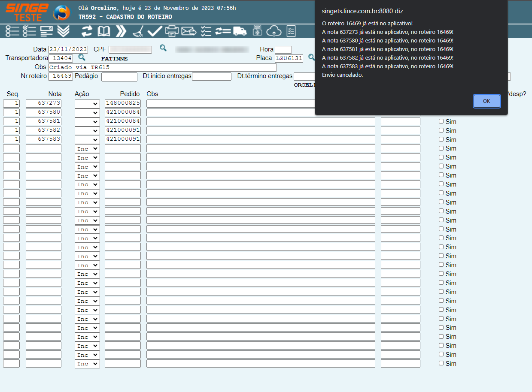Click the Seq. field in the nota 637273 row
The width and height of the screenshot is (532, 392).
(x=12, y=103)
